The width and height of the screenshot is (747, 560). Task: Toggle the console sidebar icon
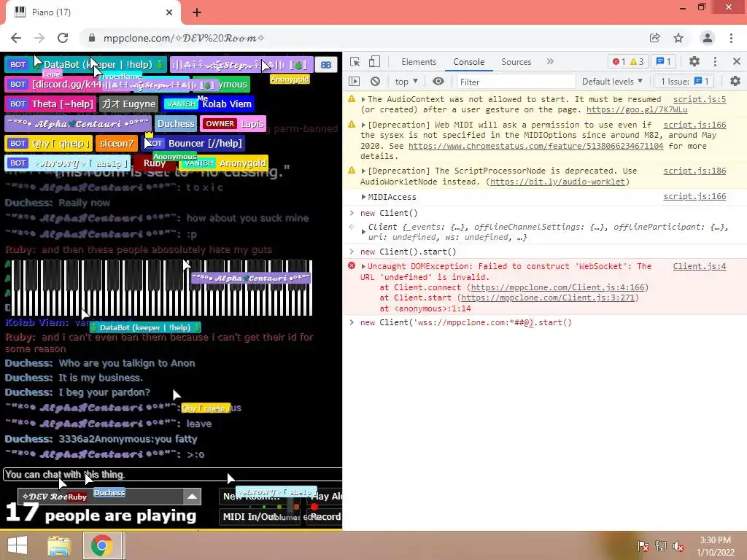[354, 82]
